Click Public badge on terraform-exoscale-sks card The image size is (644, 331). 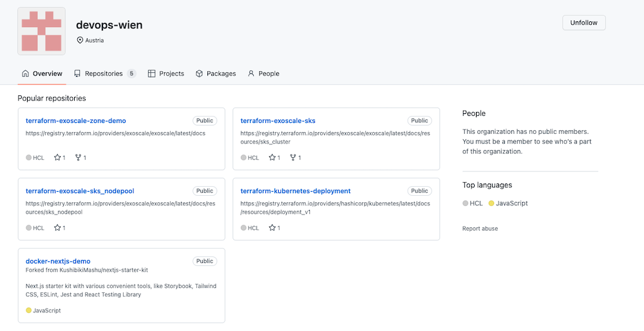[419, 120]
